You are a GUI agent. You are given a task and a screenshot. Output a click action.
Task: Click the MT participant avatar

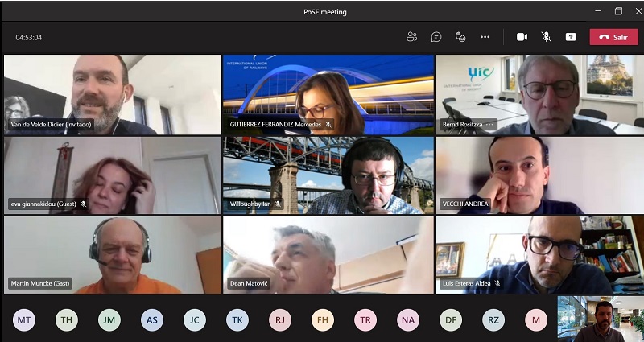point(24,320)
